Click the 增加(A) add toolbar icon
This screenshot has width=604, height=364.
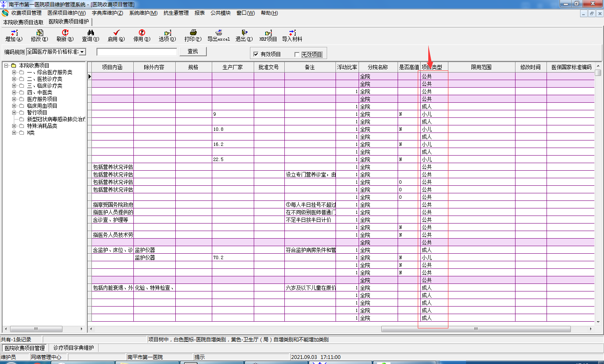14,36
